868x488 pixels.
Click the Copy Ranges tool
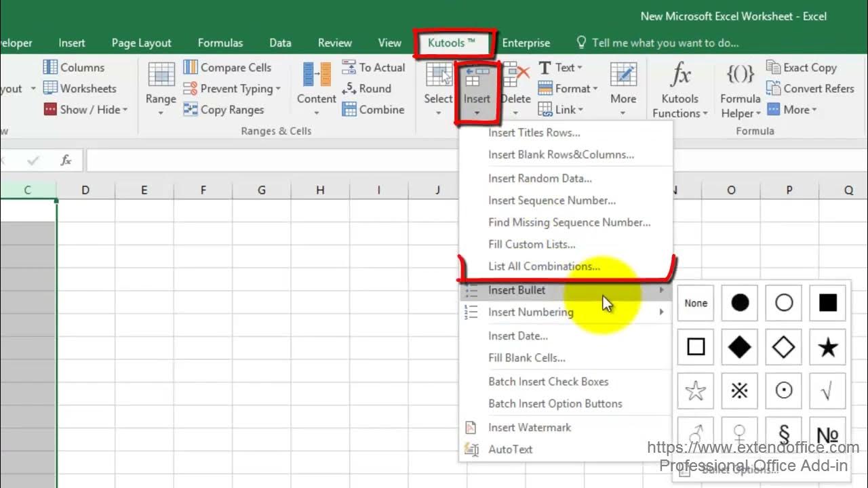[224, 109]
